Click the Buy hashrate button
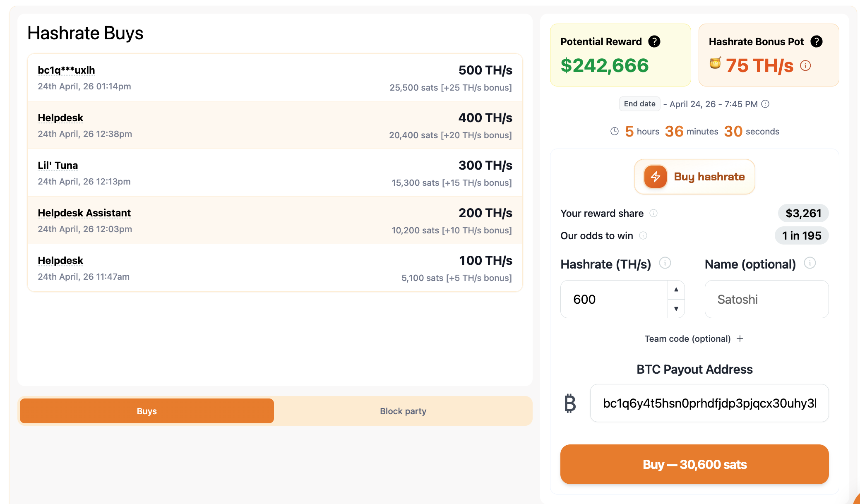 (x=694, y=177)
